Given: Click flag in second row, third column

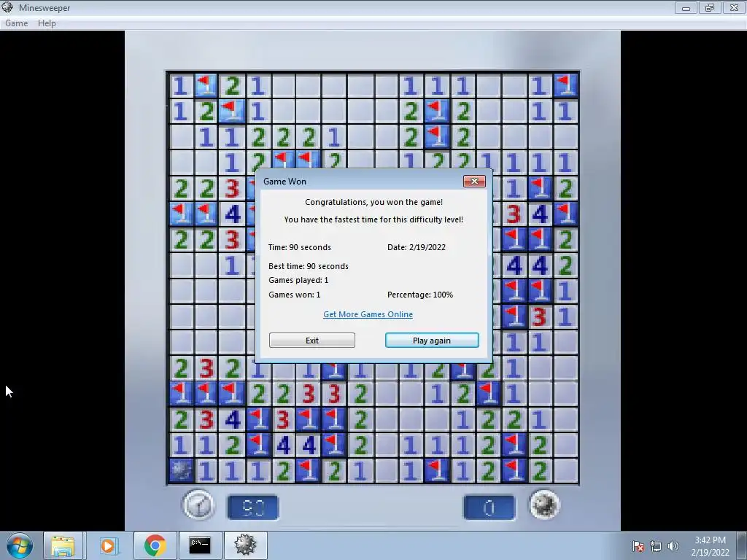Looking at the screenshot, I should 232,112.
